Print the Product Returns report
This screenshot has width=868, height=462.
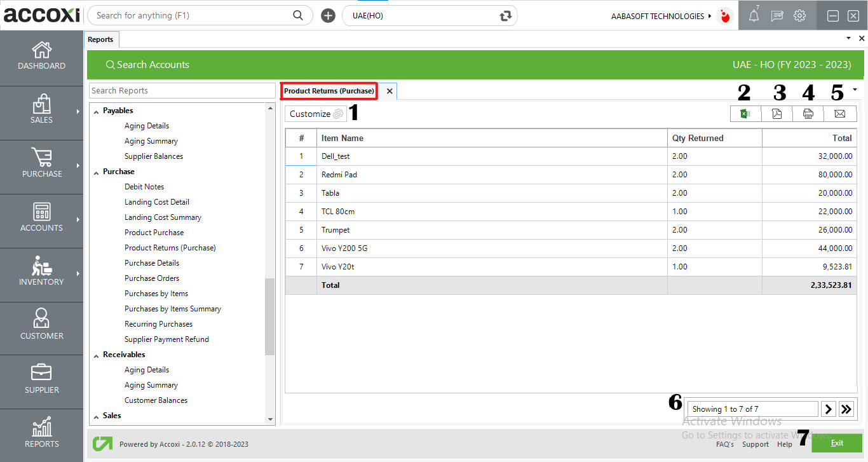point(808,114)
